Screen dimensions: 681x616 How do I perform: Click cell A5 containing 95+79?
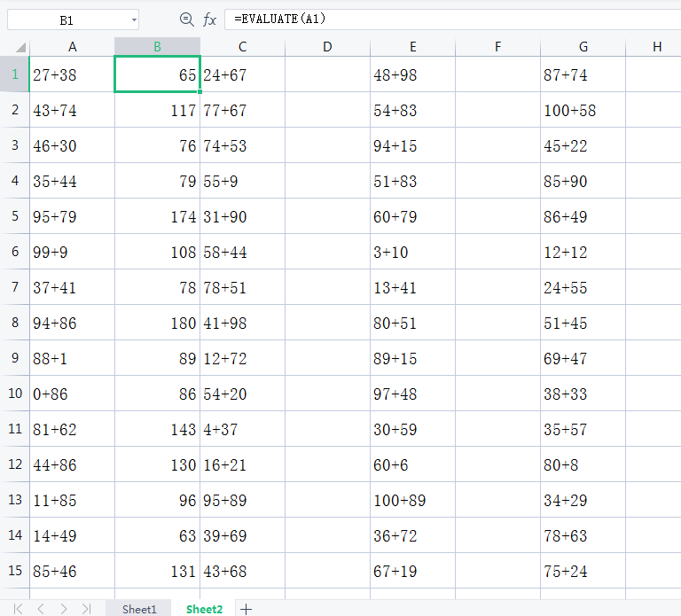point(72,216)
